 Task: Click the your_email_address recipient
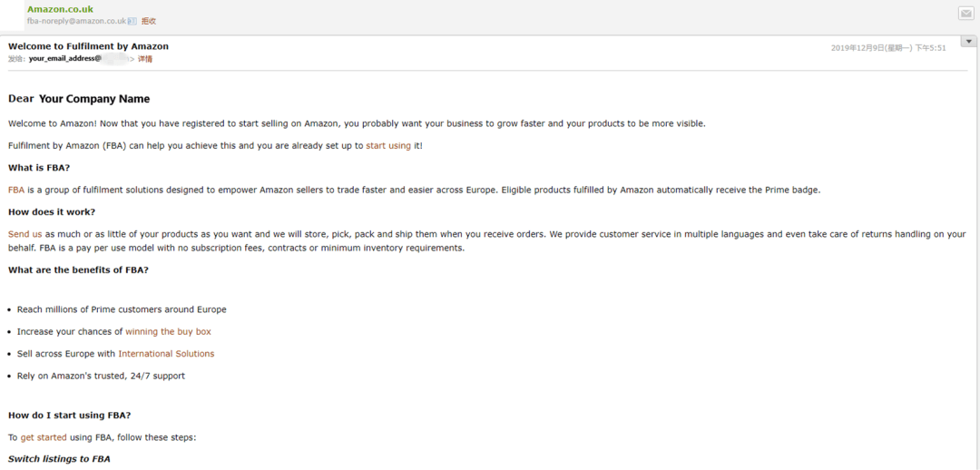click(x=65, y=59)
